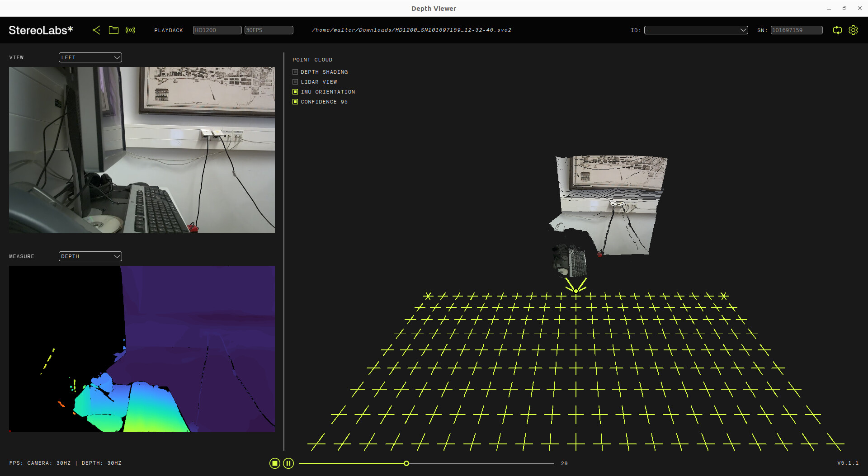Viewport: 868px width, 476px height.
Task: Click the serial number field 101697159
Action: click(x=796, y=30)
